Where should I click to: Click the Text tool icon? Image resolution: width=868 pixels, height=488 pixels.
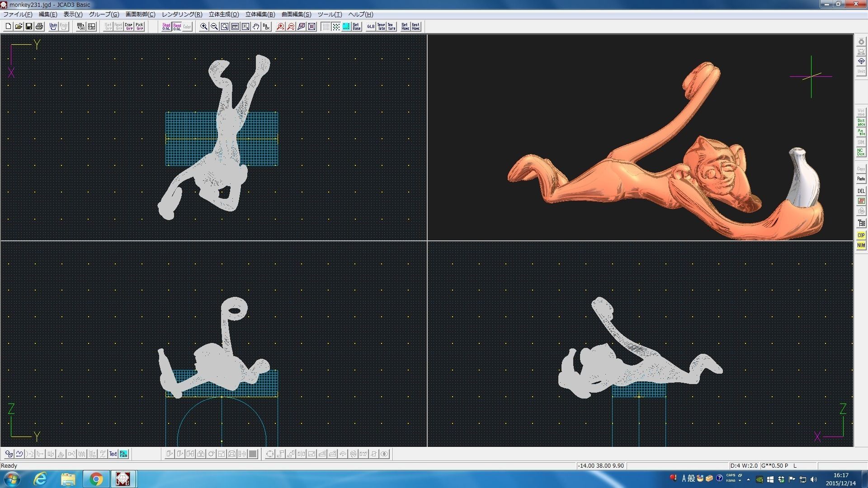(113, 454)
